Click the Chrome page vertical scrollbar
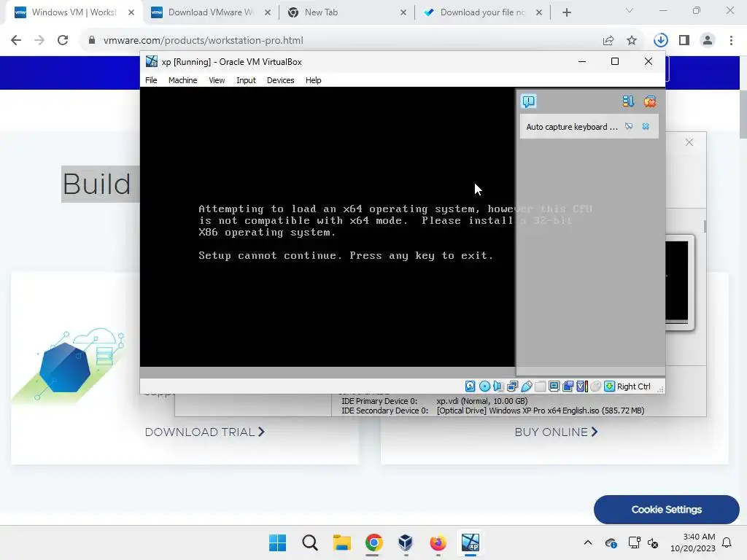Image resolution: width=747 pixels, height=560 pixels. 743,114
